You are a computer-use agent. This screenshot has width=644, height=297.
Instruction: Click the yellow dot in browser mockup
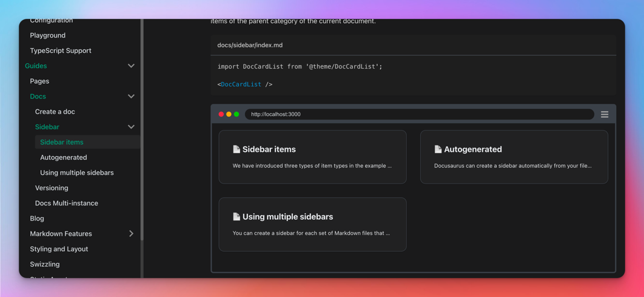pyautogui.click(x=229, y=114)
